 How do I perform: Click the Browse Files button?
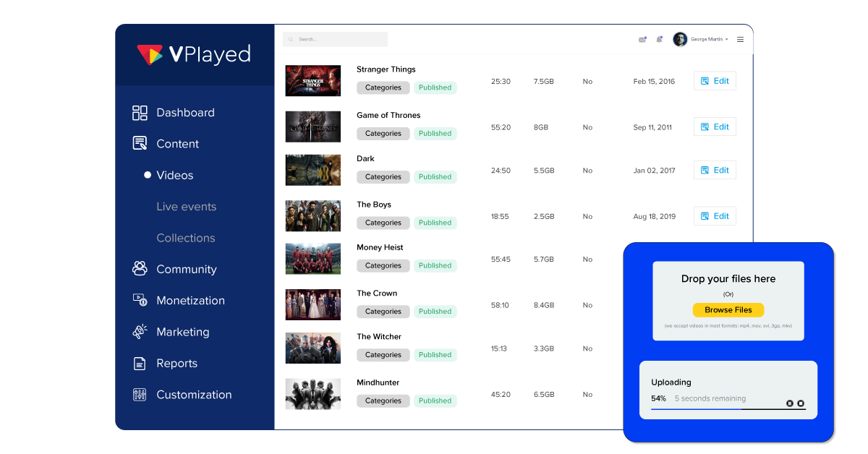728,309
